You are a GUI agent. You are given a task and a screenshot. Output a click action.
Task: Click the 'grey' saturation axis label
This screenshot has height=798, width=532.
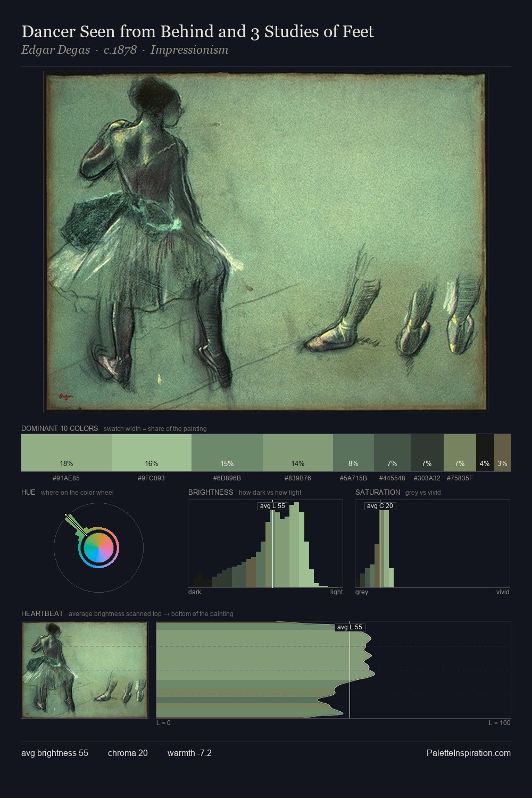(362, 592)
